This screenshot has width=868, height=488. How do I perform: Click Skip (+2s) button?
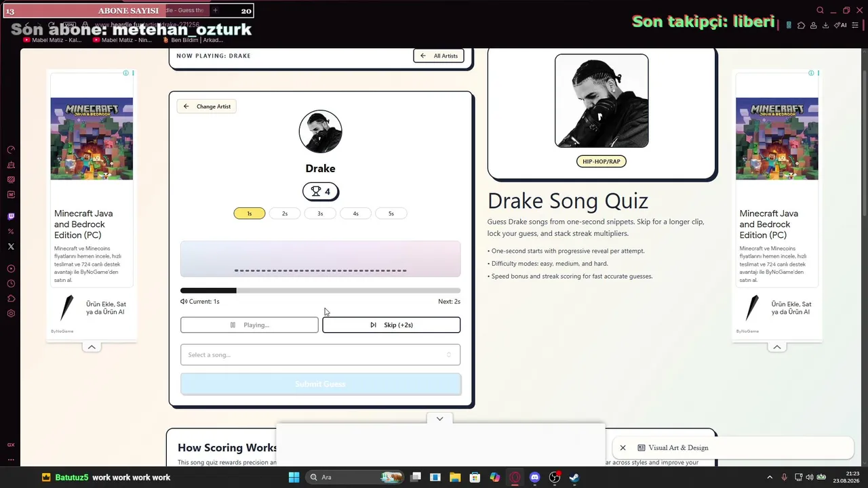pyautogui.click(x=391, y=325)
